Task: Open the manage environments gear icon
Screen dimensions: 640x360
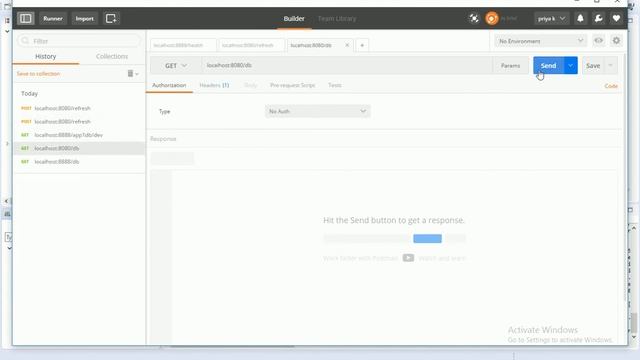Action: [616, 40]
